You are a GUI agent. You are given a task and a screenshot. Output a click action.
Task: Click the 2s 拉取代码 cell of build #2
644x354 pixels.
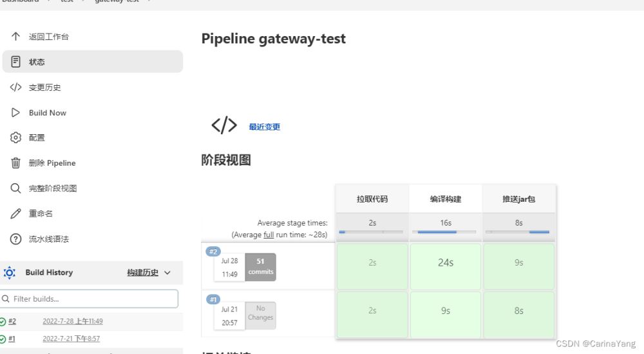coord(372,266)
